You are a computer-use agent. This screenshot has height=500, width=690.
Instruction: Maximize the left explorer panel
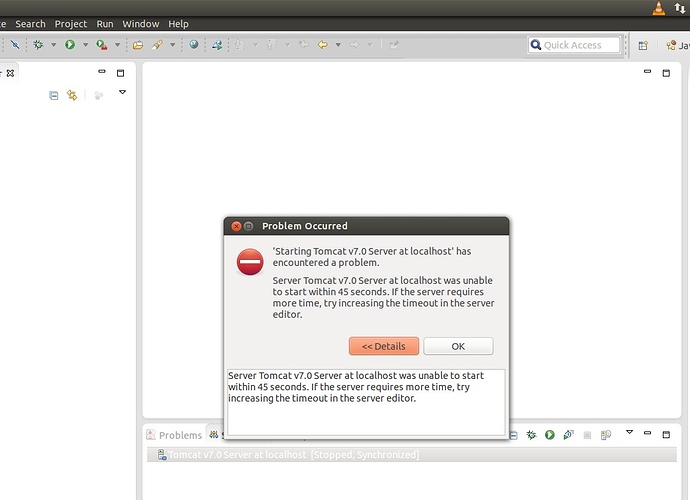[x=121, y=73]
